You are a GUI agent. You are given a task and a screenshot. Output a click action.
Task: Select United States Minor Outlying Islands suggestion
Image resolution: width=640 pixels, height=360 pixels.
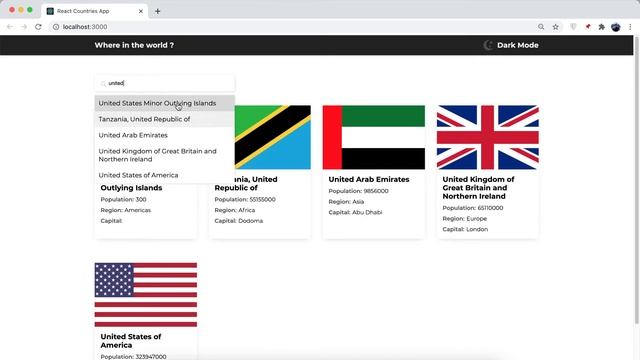coord(164,103)
